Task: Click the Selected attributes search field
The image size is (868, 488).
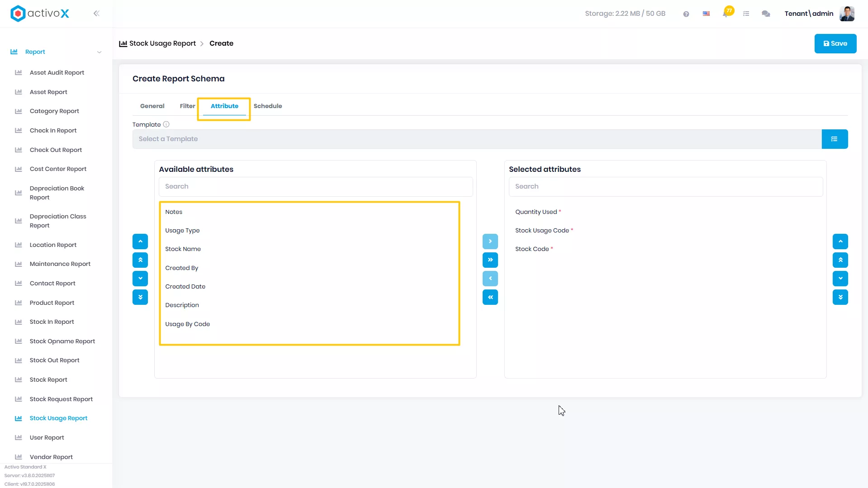Action: [x=666, y=187]
